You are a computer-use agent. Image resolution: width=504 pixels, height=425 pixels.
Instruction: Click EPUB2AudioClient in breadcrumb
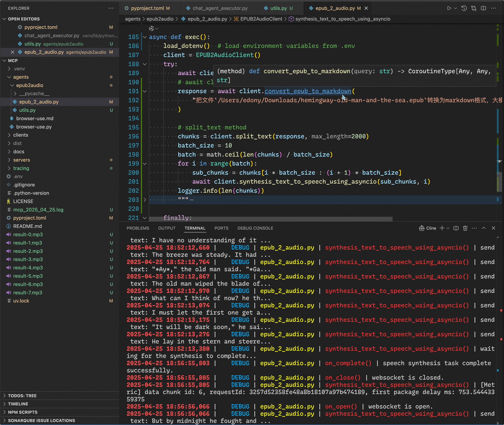(261, 19)
